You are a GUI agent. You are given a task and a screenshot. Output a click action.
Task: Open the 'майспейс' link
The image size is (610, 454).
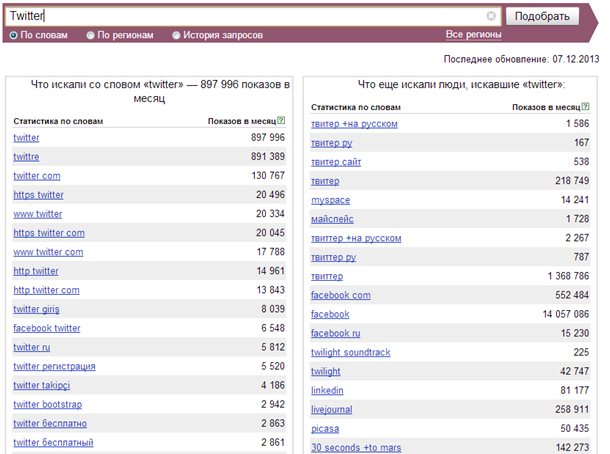coord(332,219)
